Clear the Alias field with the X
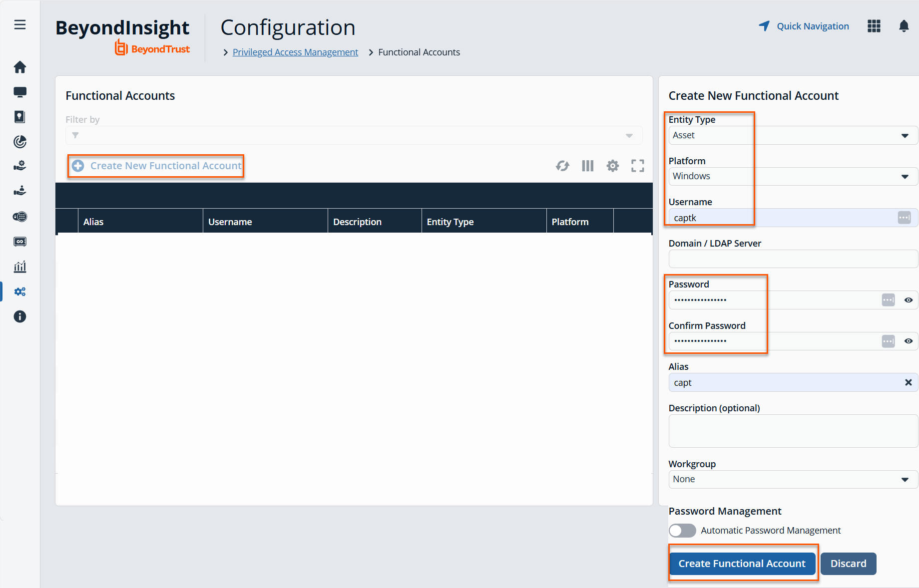The width and height of the screenshot is (919, 588). (x=909, y=382)
